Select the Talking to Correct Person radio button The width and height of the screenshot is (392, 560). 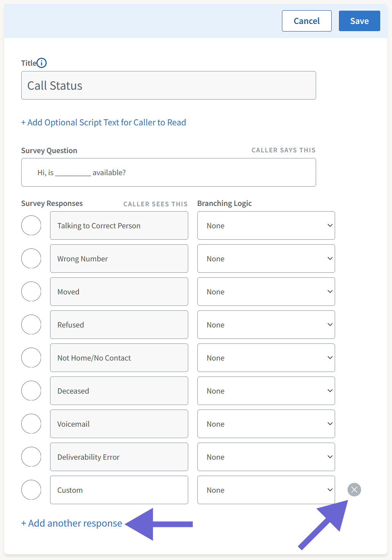(x=31, y=225)
